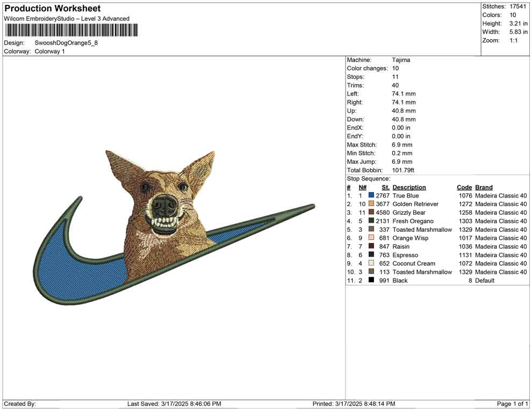Click the Fresh Oregano thread swatch

point(371,221)
